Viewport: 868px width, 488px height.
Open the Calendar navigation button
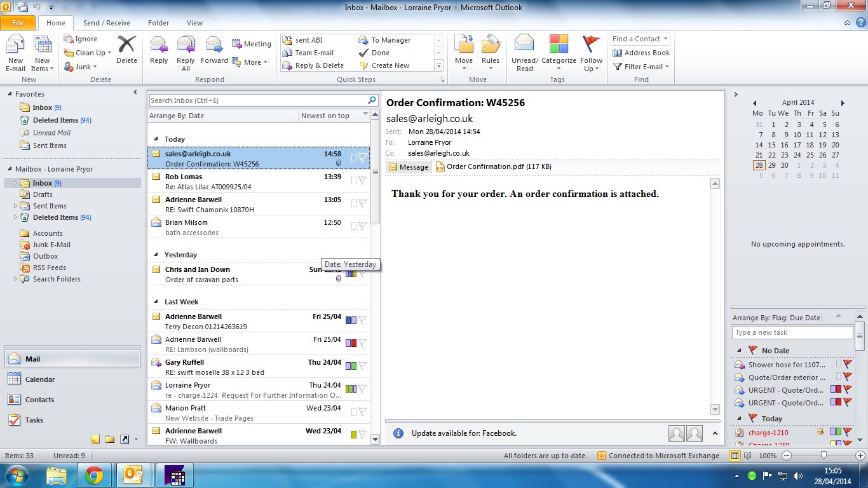coord(39,379)
